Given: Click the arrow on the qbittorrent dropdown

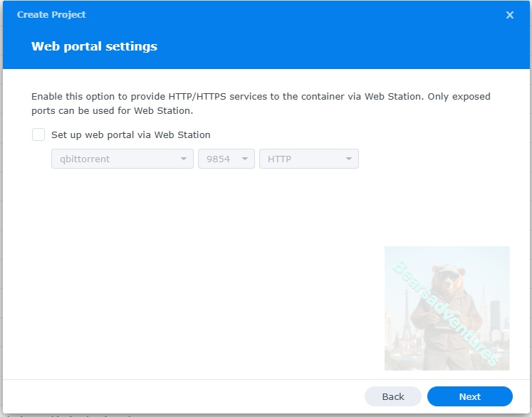Looking at the screenshot, I should (x=184, y=159).
